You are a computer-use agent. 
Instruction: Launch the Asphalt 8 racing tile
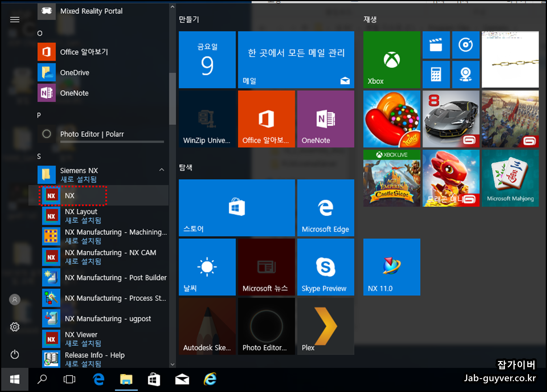451,119
